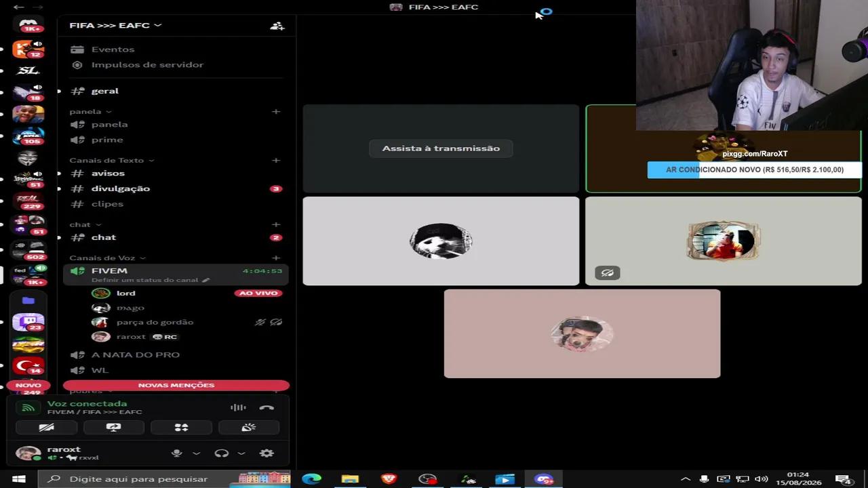Open the soundboard
Screen dimensions: 868x488
(248, 428)
